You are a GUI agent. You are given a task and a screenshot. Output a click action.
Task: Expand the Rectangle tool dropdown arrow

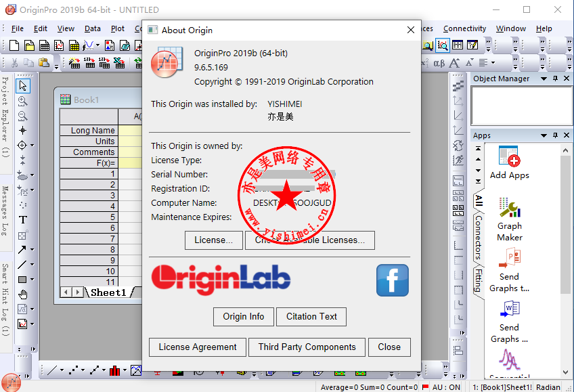32,280
